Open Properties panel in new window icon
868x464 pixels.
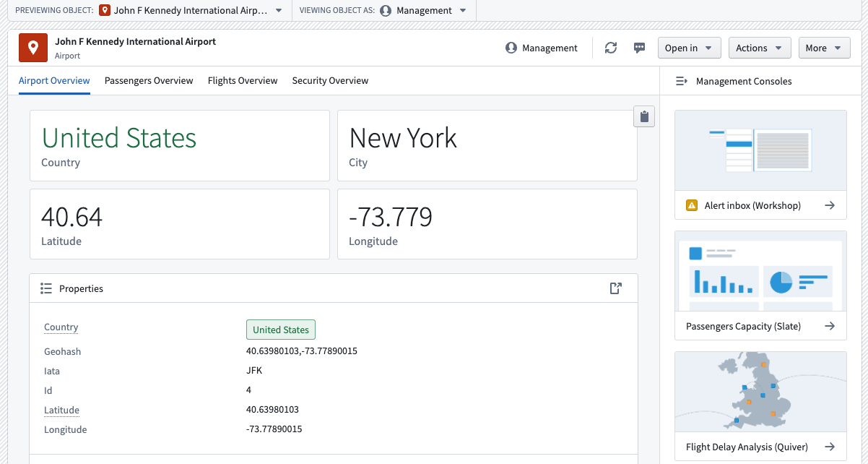[616, 288]
